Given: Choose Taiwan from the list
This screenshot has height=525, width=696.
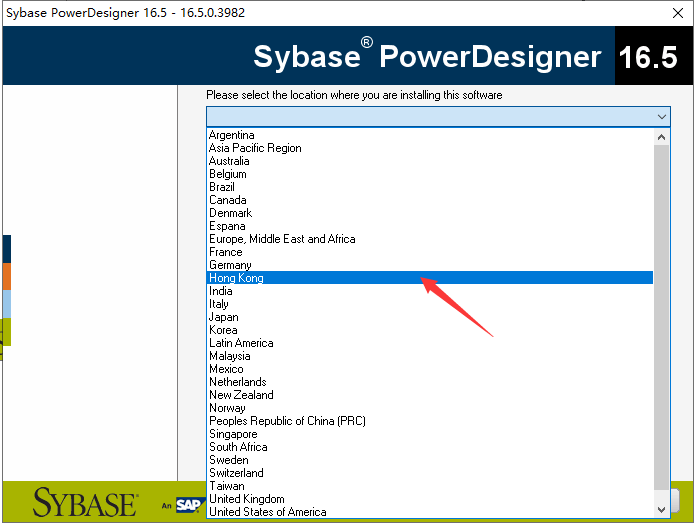Looking at the screenshot, I should click(430, 486).
